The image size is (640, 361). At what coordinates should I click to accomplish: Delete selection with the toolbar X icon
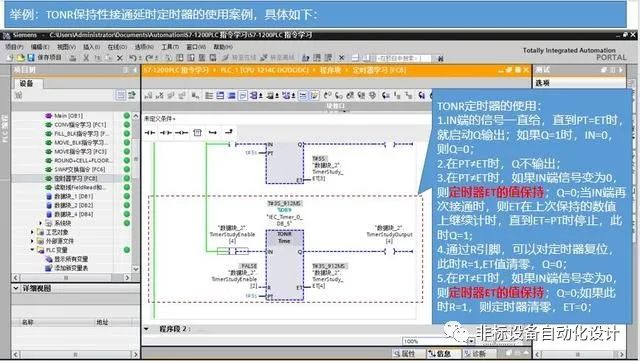point(120,58)
